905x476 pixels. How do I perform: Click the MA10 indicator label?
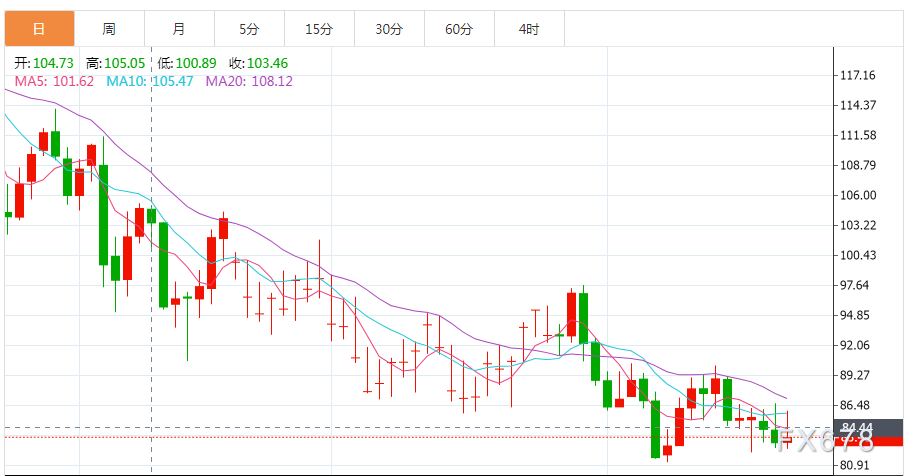[149, 81]
